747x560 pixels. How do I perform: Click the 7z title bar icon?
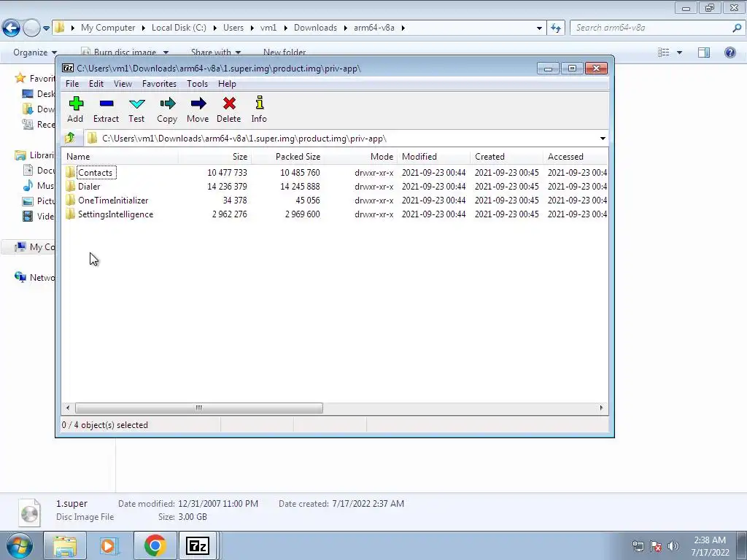coord(68,68)
